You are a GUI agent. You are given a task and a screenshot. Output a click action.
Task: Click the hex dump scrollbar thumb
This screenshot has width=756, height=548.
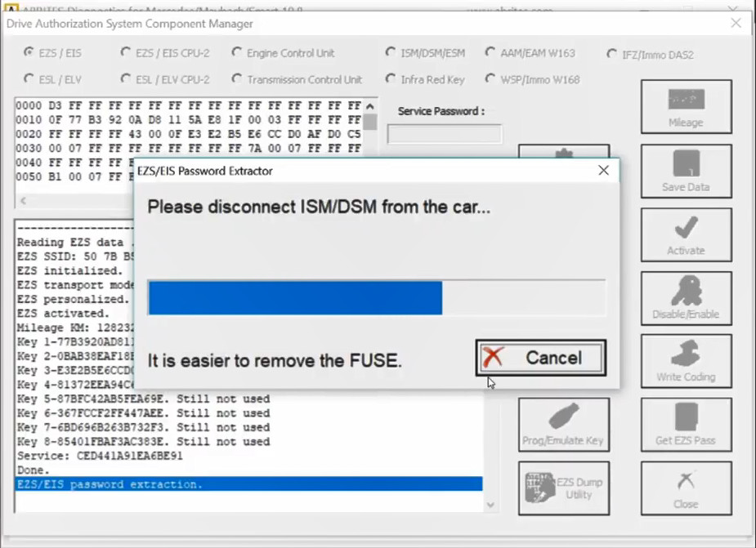pyautogui.click(x=369, y=122)
